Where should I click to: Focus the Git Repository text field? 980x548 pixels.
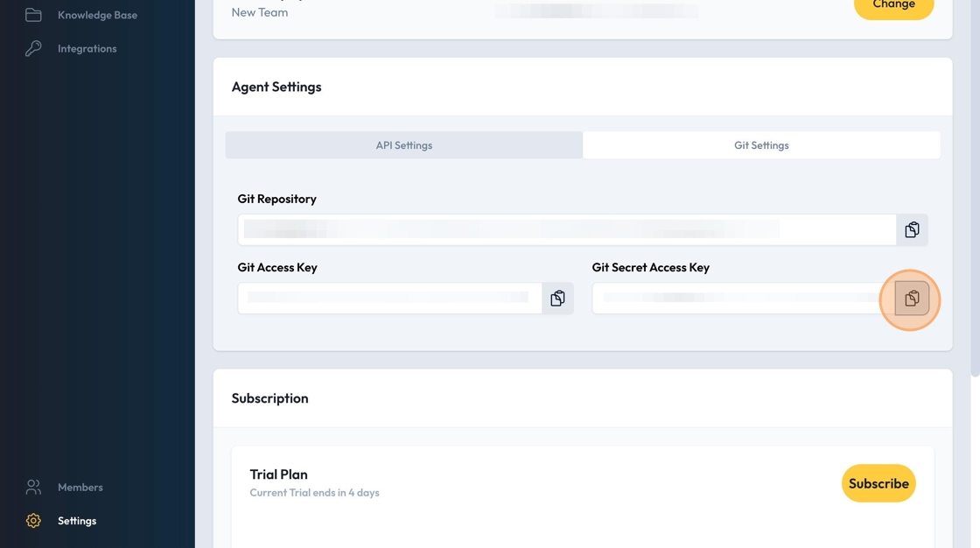coord(566,229)
